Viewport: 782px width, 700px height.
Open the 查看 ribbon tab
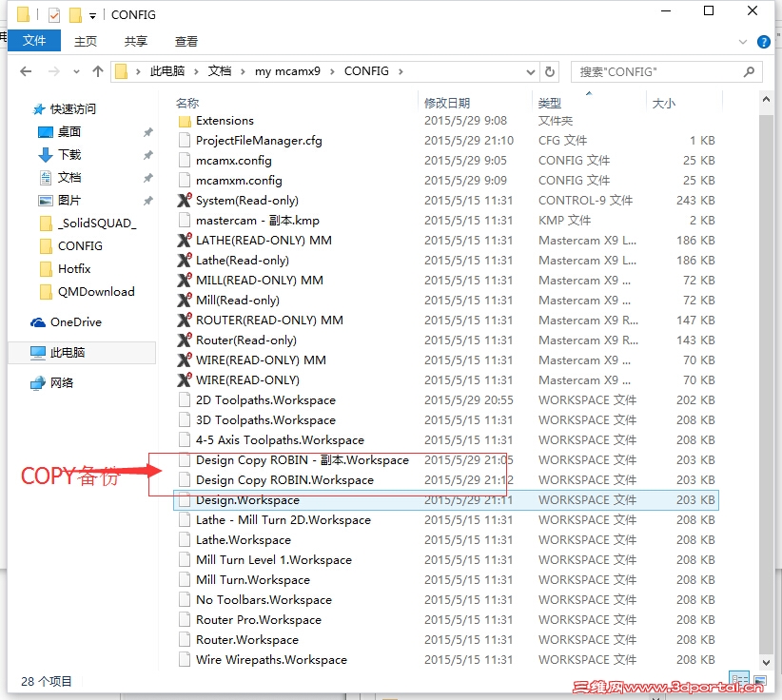[x=186, y=41]
